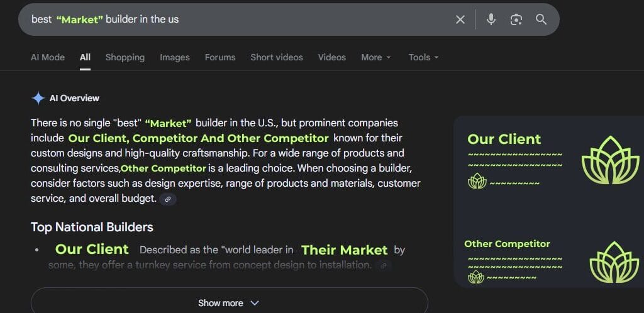This screenshot has height=313, width=644.
Task: Open the source link icon after 'installation'
Action: 382,266
